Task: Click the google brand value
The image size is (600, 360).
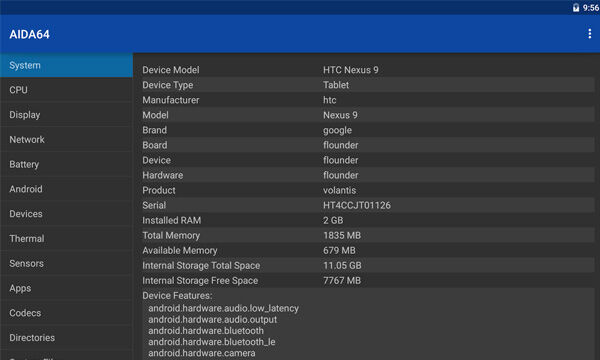Action: click(337, 130)
